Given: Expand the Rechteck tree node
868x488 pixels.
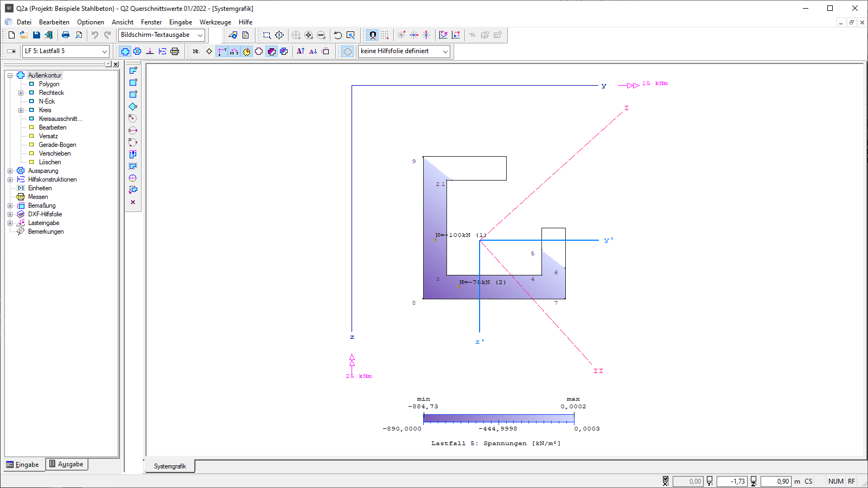Looking at the screenshot, I should pyautogui.click(x=21, y=93).
